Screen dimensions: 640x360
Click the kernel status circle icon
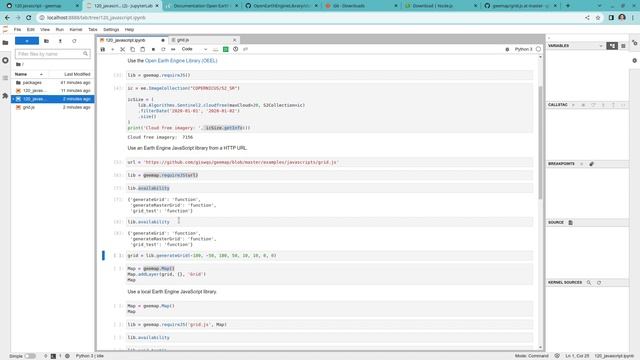point(538,49)
